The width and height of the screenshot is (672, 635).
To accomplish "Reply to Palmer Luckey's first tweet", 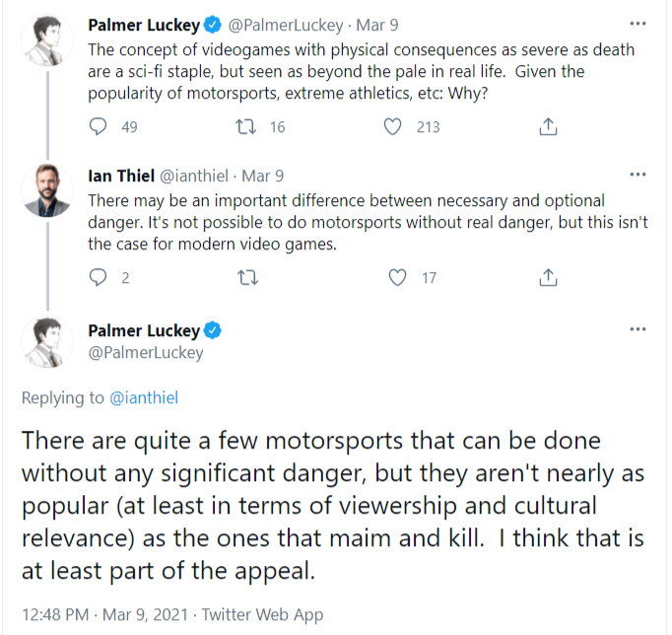I will tap(99, 126).
